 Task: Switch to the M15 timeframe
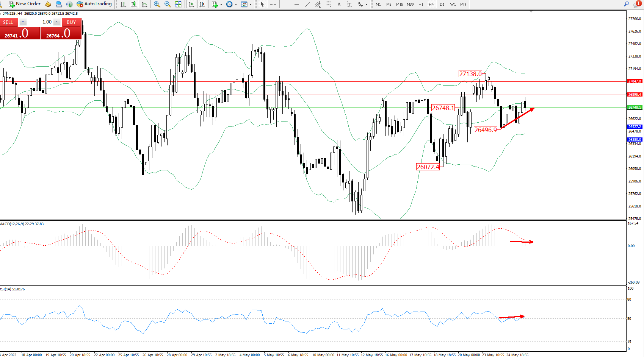click(400, 4)
